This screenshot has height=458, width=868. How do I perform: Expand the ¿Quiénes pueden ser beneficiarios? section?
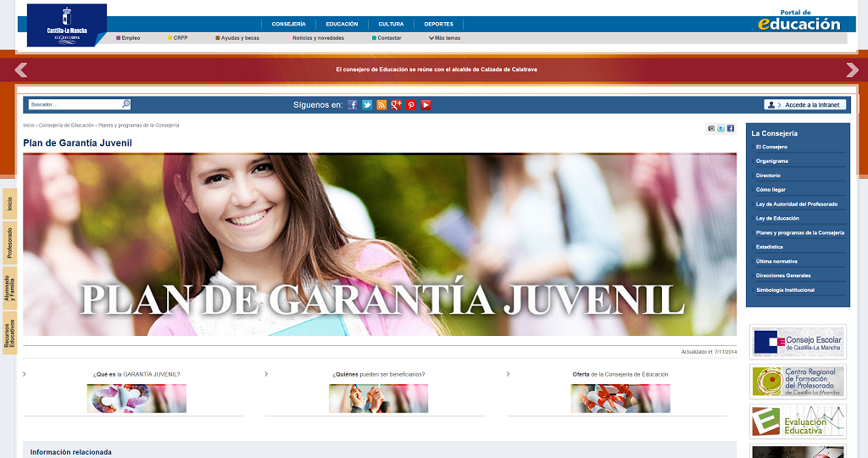(378, 374)
